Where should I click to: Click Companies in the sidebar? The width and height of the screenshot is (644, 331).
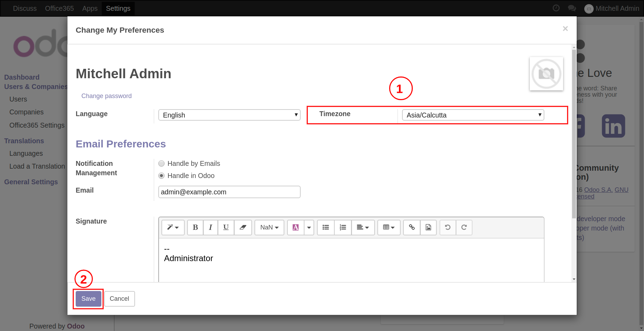26,112
